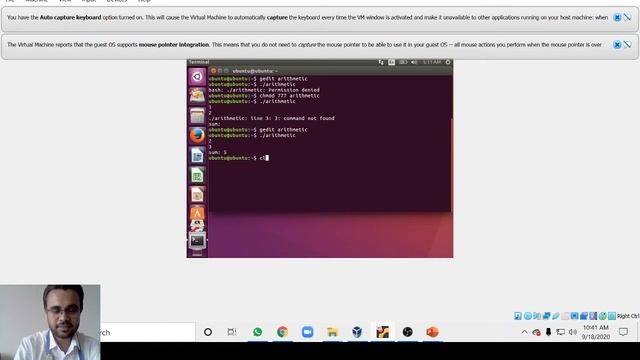Screen dimensions: 640x360
Task: Click the VirtualBox display settings indicator
Action: [575, 316]
